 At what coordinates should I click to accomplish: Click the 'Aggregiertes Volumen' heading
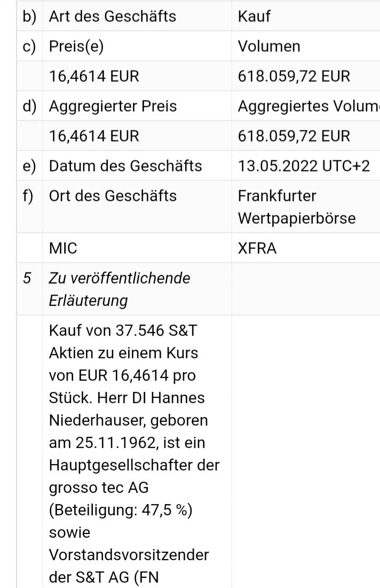(308, 106)
